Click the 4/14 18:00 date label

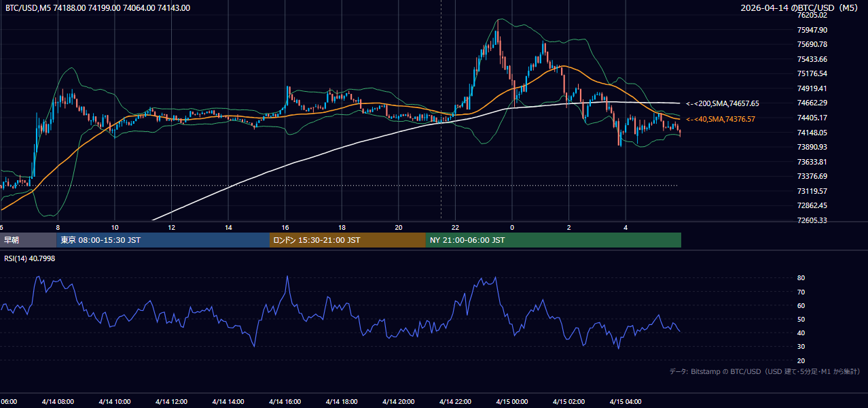342,401
